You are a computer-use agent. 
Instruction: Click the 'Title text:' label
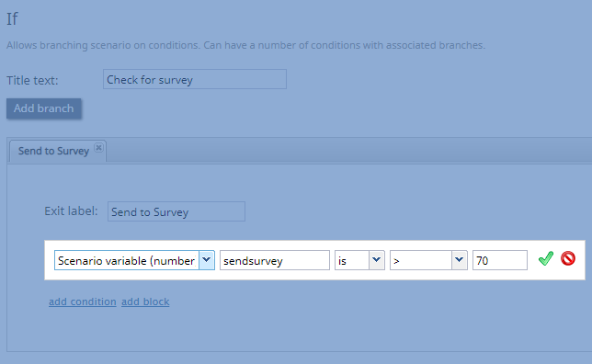(32, 80)
